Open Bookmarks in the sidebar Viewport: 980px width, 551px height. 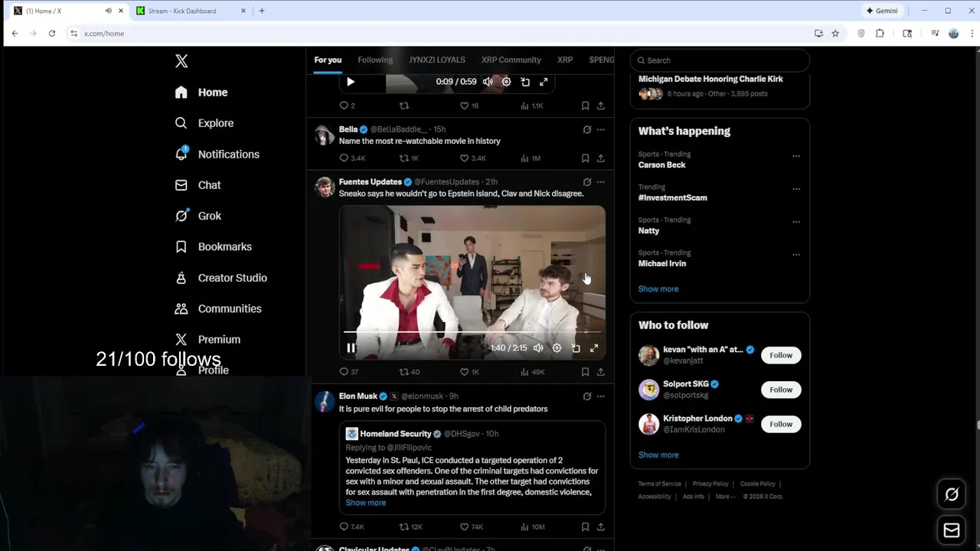click(x=213, y=246)
